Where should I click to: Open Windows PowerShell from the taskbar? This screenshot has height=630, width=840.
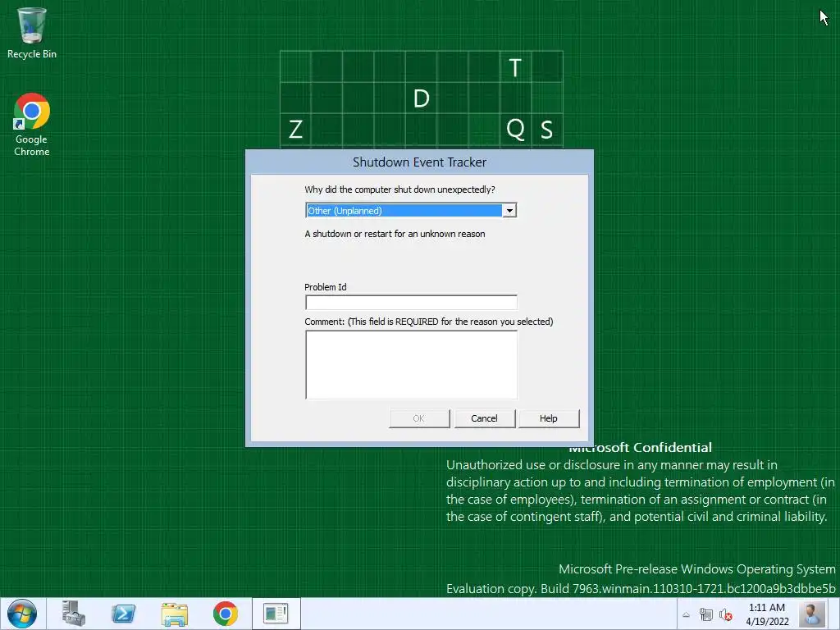coord(123,614)
